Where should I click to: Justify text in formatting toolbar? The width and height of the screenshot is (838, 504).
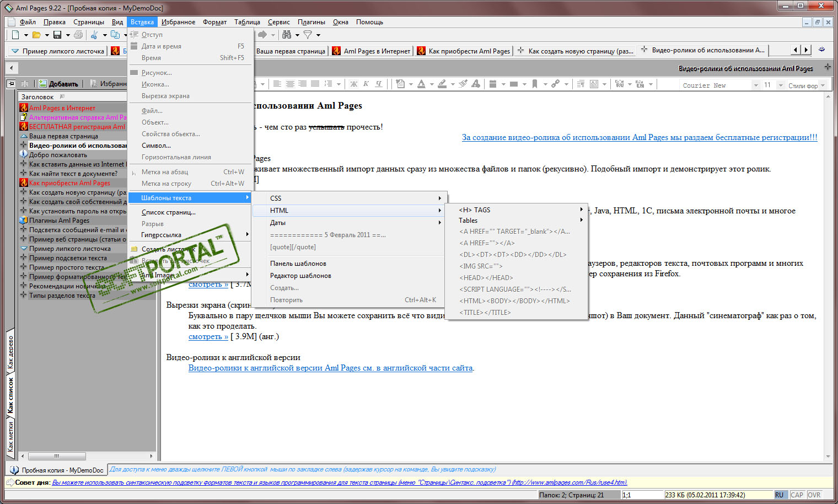315,84
